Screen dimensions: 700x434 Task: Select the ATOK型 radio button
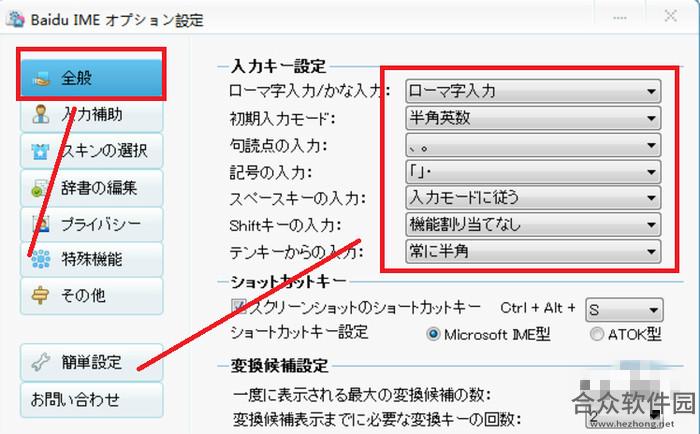(x=596, y=334)
